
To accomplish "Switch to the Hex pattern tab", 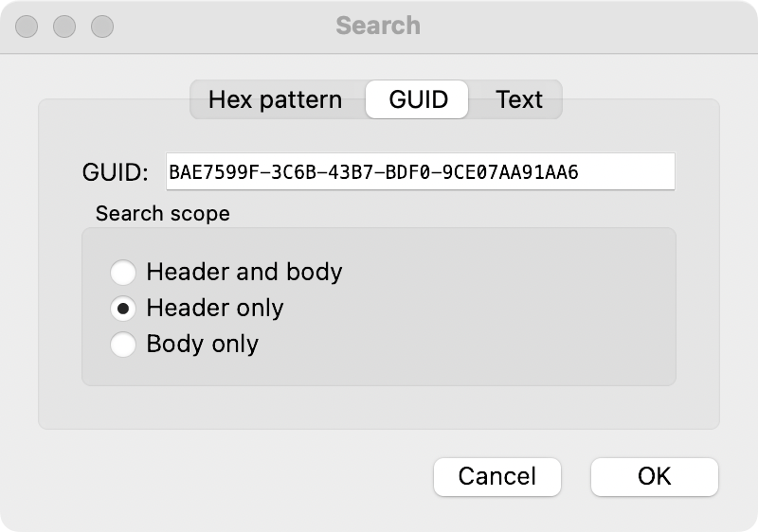I will (x=275, y=99).
